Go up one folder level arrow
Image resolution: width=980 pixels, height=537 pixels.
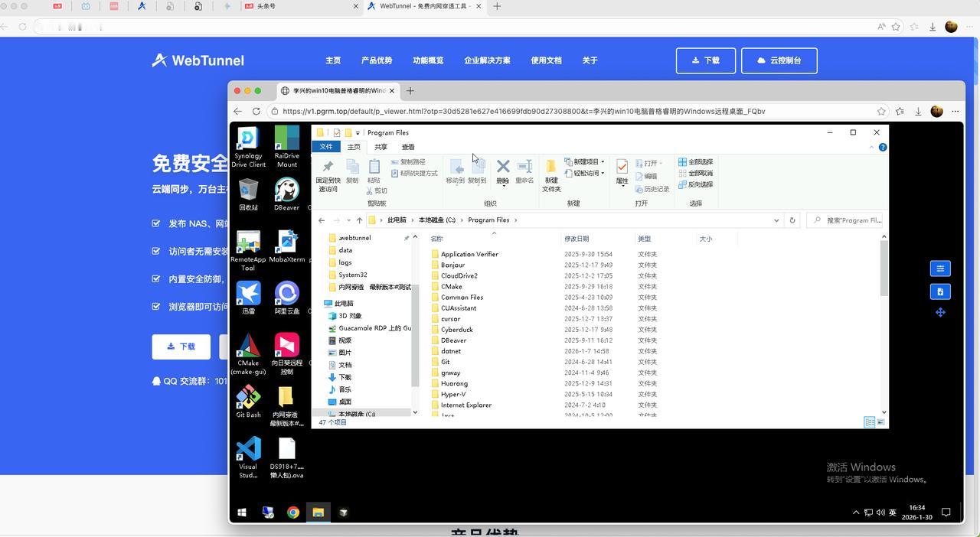point(359,220)
